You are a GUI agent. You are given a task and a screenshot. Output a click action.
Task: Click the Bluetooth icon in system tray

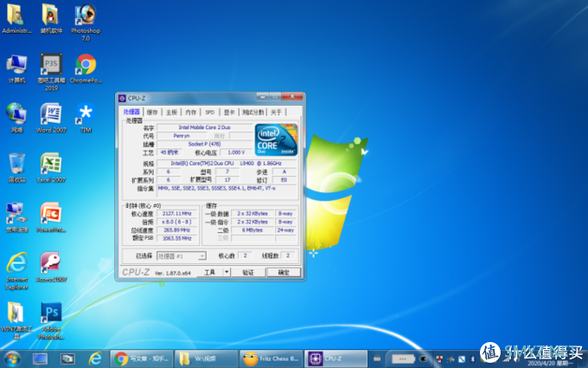tap(472, 359)
